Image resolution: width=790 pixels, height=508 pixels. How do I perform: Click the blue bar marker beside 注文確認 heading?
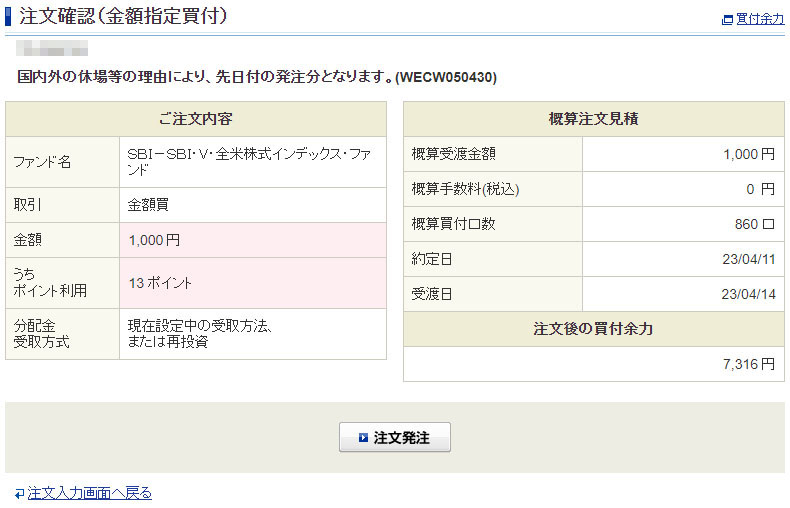click(9, 16)
